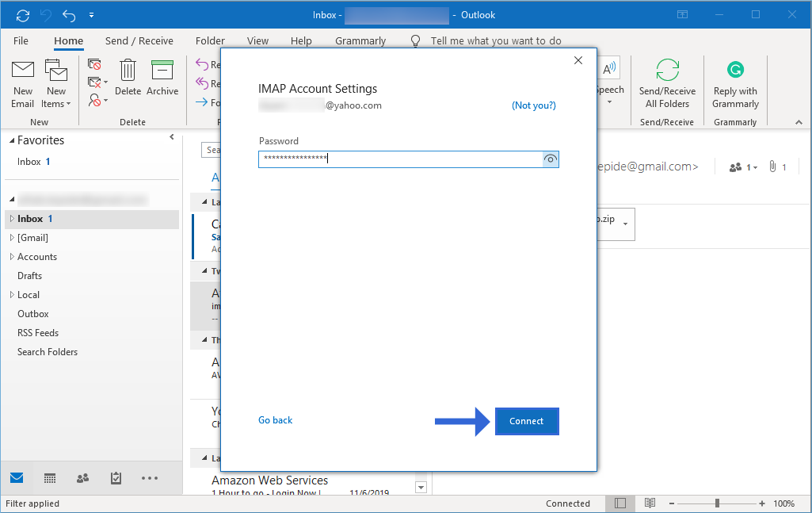The height and width of the screenshot is (513, 812).
Task: Click the zoom out minus button
Action: click(x=672, y=503)
